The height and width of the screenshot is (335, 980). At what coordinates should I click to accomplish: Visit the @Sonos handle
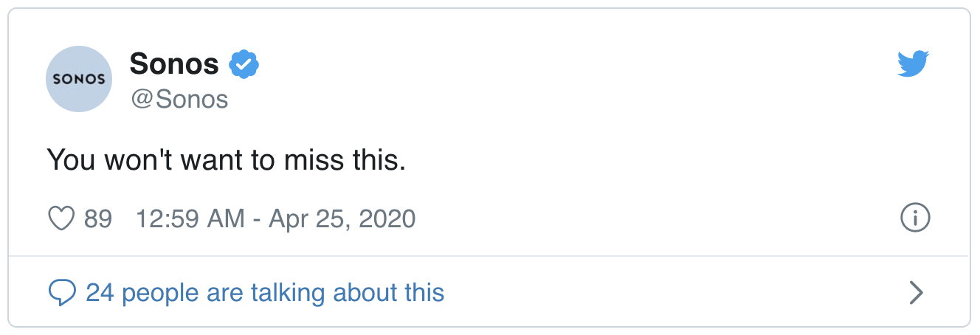click(179, 99)
